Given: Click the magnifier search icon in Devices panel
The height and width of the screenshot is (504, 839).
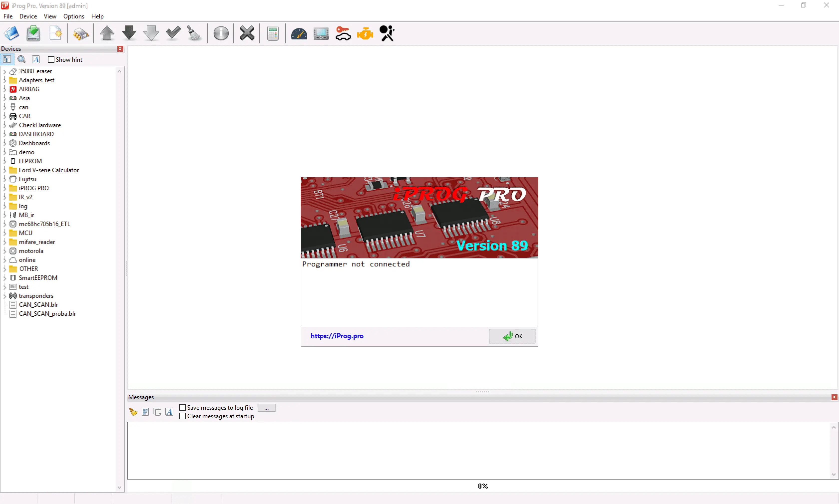Looking at the screenshot, I should pos(22,60).
